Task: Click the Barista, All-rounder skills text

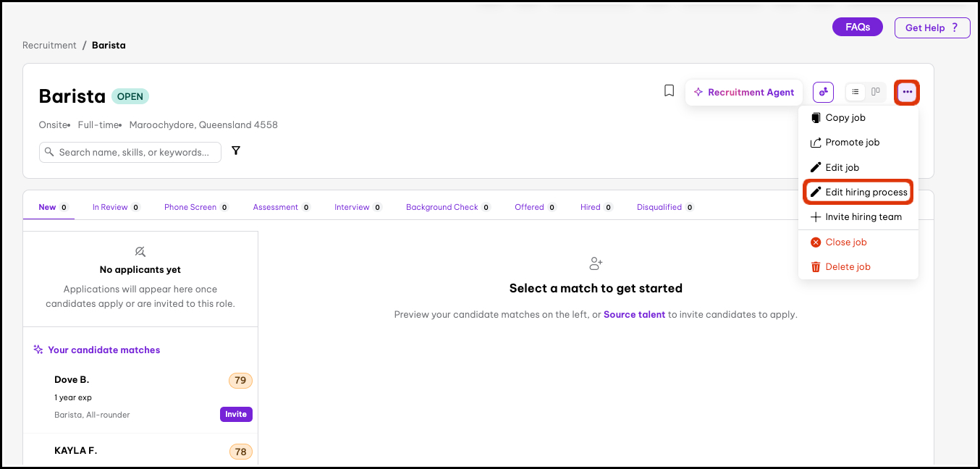Action: tap(92, 415)
